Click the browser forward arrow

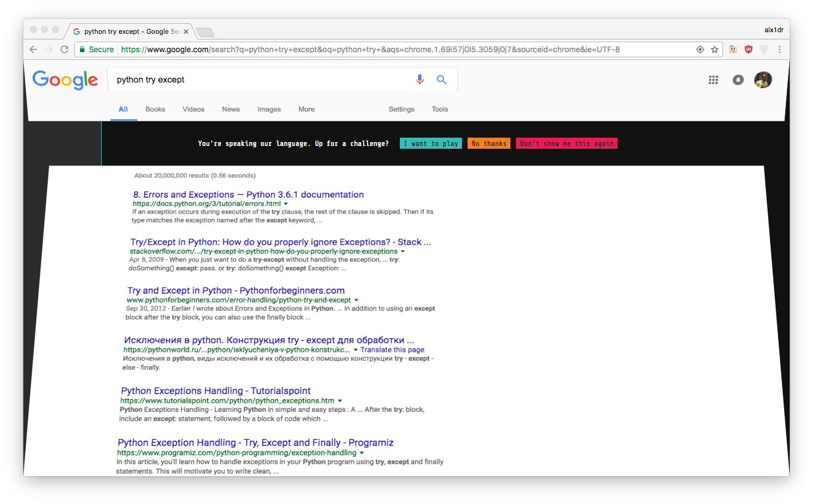tap(49, 49)
